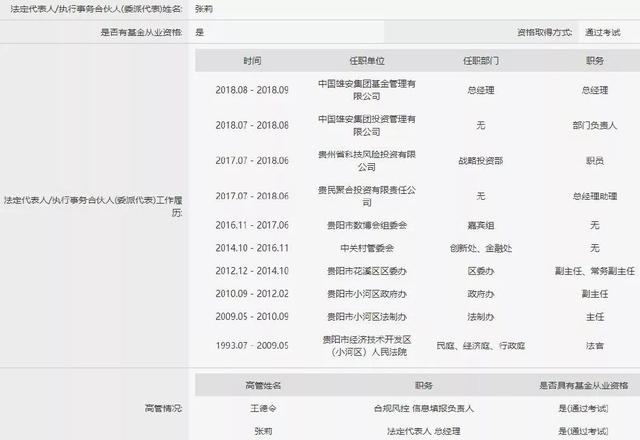Select 贵阳市数博会组委会 cell
This screenshot has width=640, height=440.
tap(367, 225)
